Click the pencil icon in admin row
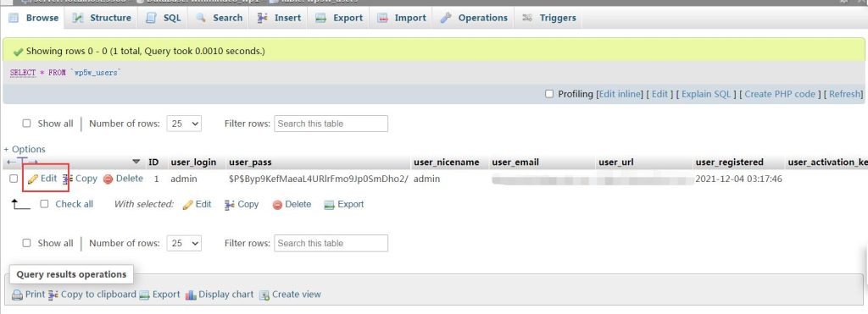 tap(33, 179)
